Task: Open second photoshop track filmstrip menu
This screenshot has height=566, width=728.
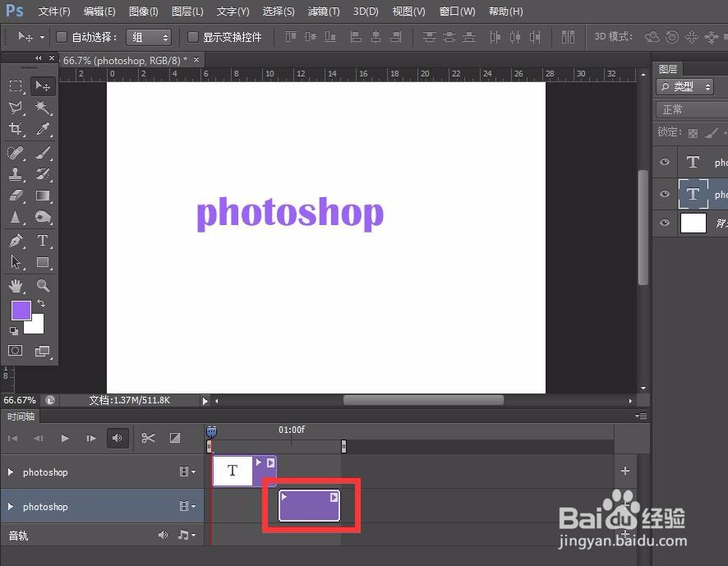Action: click(x=187, y=506)
